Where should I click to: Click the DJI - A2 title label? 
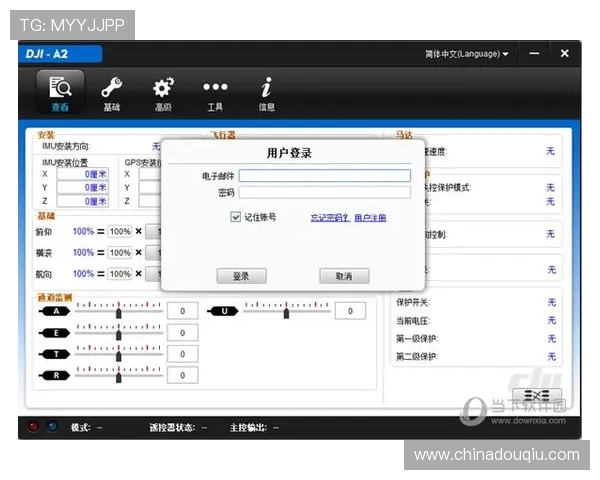pos(47,54)
